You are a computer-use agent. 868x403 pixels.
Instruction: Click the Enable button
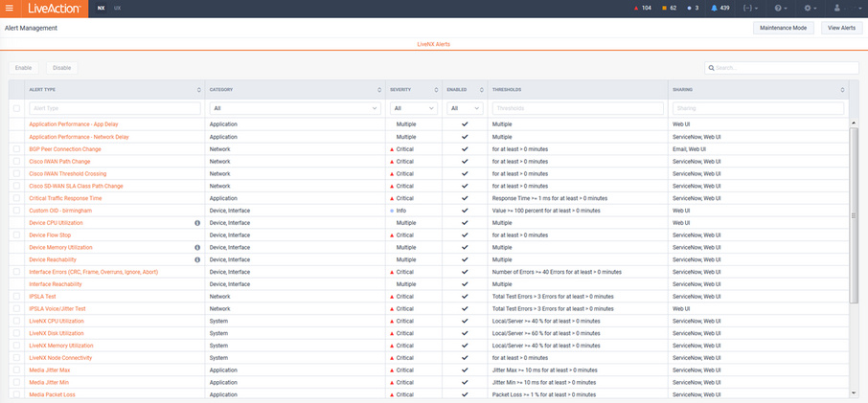click(x=23, y=68)
